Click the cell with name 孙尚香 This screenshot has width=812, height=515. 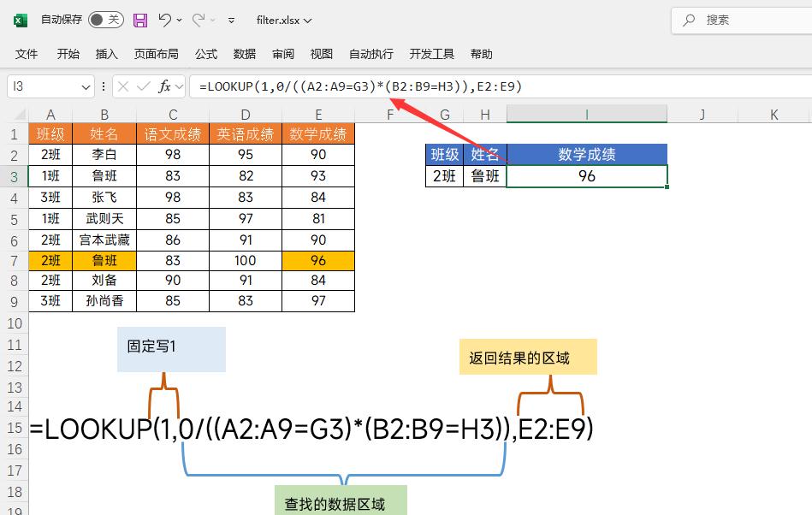click(104, 301)
